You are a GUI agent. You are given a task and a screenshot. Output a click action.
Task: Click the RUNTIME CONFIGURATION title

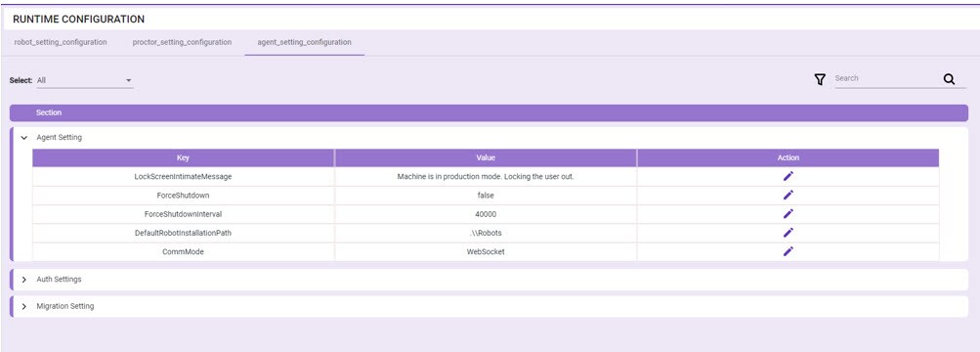(78, 20)
